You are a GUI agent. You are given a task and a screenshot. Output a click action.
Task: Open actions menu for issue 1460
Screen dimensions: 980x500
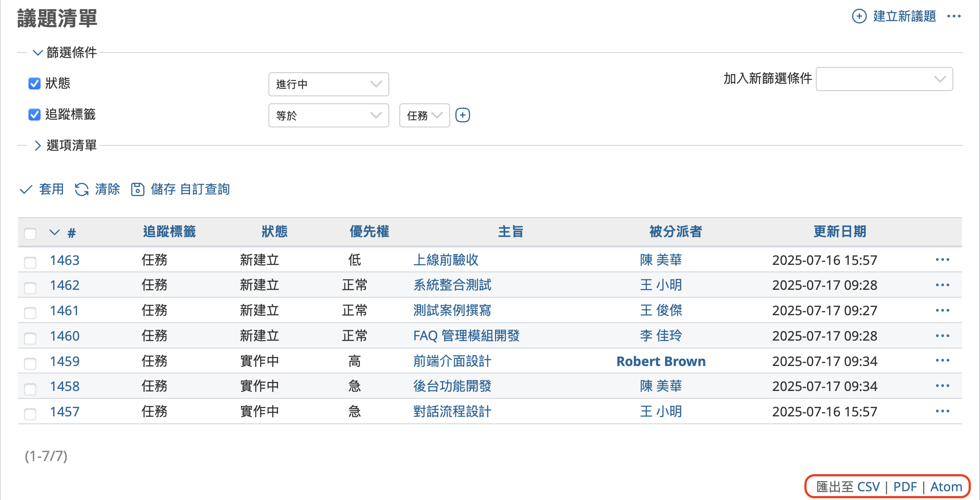(942, 336)
